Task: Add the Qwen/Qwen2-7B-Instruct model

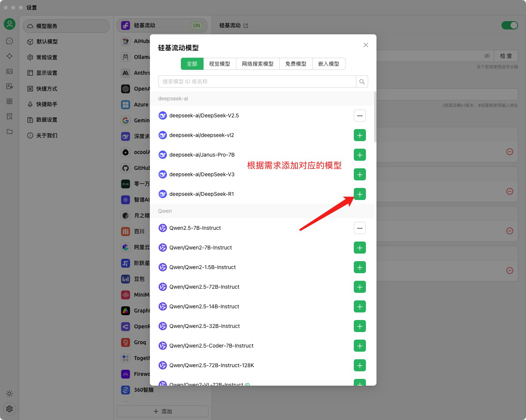Action: pyautogui.click(x=359, y=248)
